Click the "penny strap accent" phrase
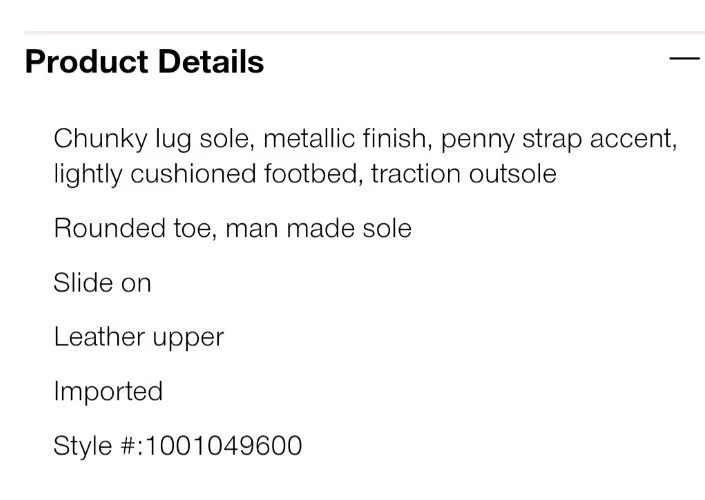Viewport: 705px width, 500px height. [x=558, y=139]
